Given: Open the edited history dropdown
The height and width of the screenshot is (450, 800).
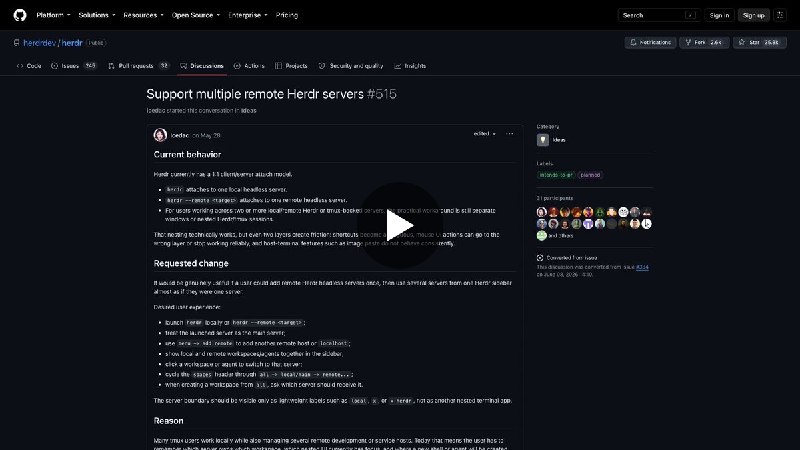Looking at the screenshot, I should 484,134.
